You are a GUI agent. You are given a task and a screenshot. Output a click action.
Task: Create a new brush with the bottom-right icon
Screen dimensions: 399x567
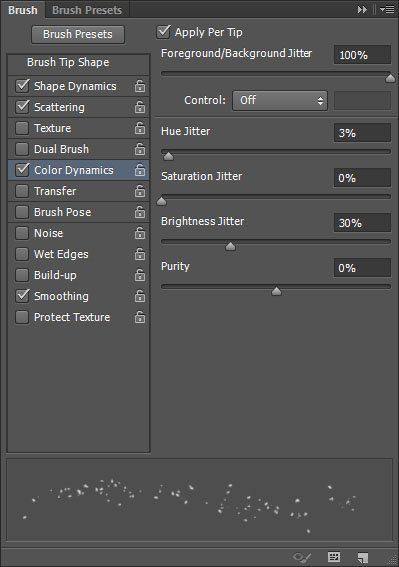point(362,557)
